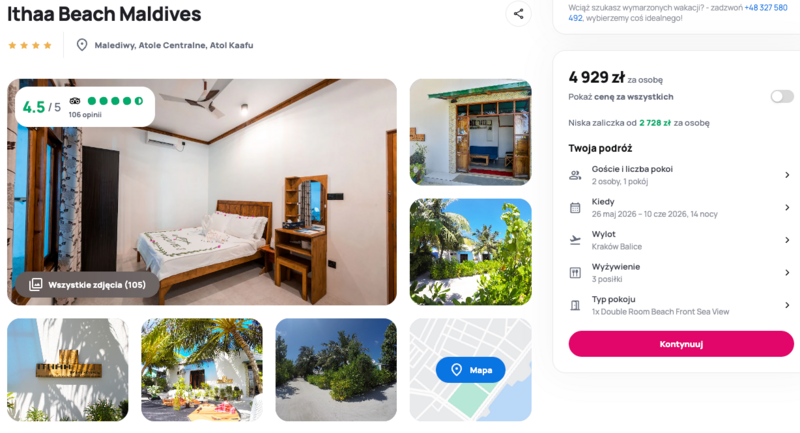This screenshot has height=433, width=800.
Task: Click the room door icon beside Typ pokoju
Action: 575,305
